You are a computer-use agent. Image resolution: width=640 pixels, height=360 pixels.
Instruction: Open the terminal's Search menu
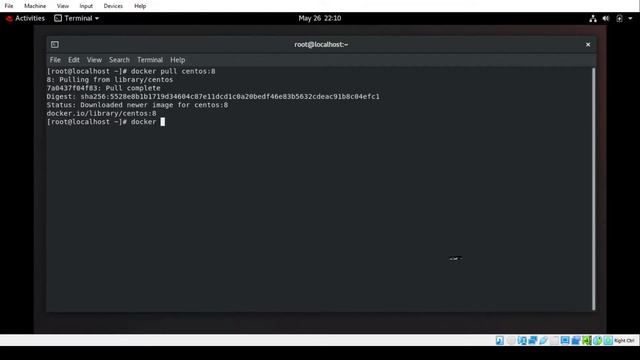pyautogui.click(x=119, y=60)
